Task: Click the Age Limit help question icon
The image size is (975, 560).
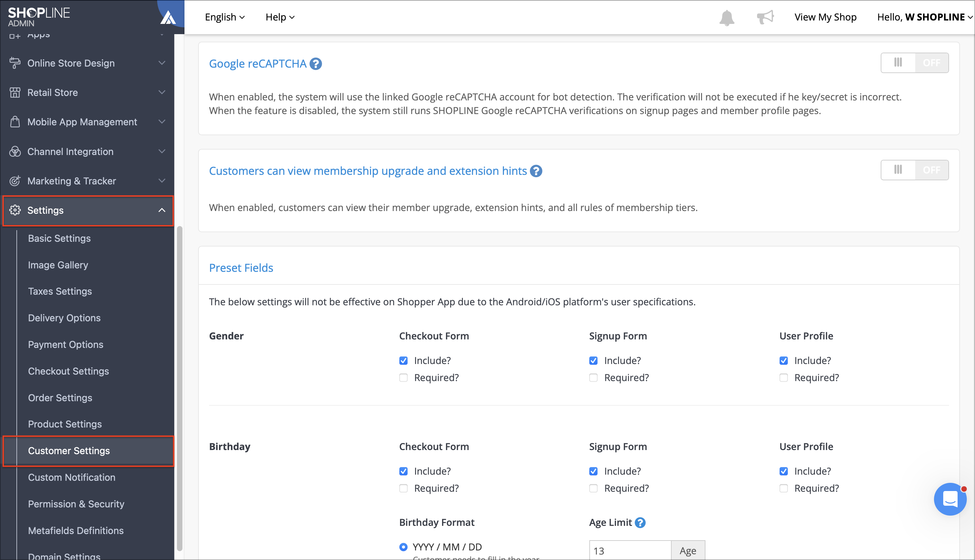Action: click(x=640, y=523)
